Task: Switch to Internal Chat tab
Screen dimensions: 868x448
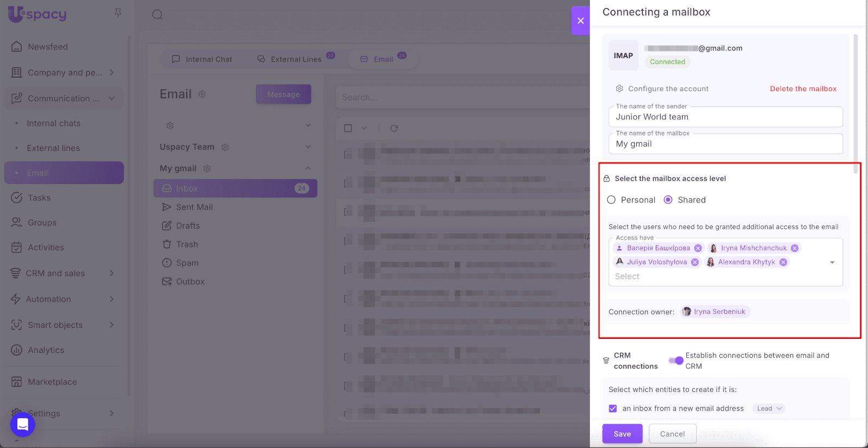Action: (202, 59)
